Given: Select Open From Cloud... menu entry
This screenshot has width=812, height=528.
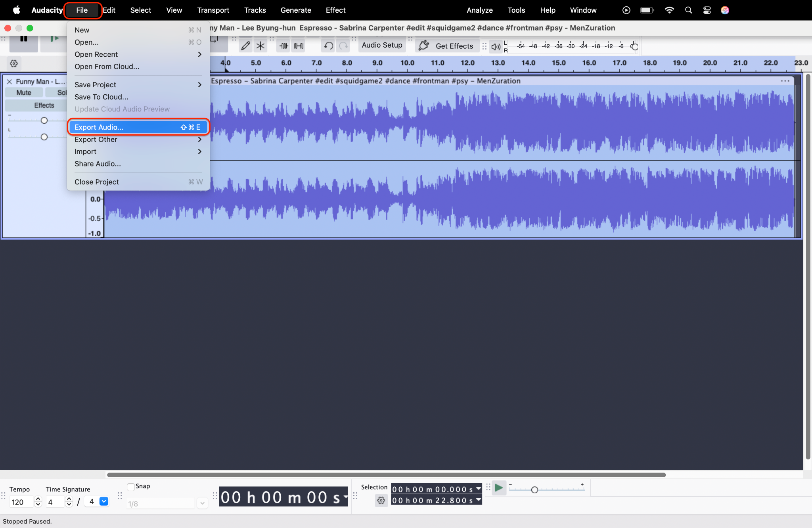Looking at the screenshot, I should point(138,67).
